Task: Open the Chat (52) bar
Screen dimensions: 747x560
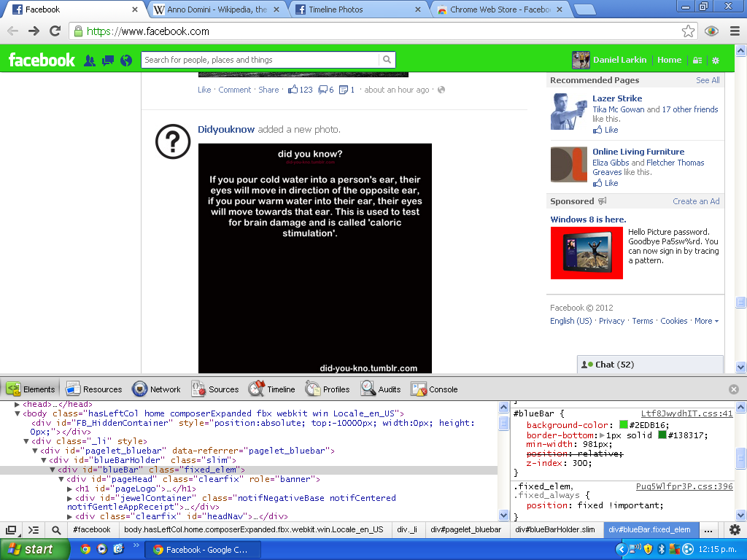Action: point(650,365)
